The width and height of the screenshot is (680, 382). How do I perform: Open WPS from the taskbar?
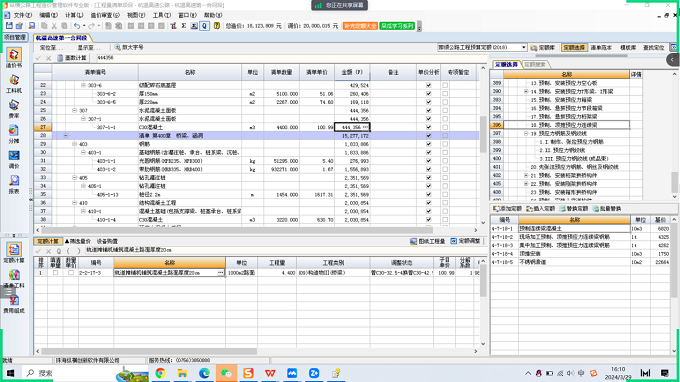click(270, 373)
